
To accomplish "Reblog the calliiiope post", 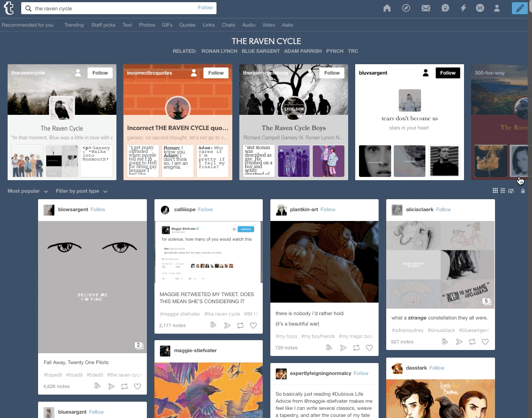I will [x=240, y=325].
